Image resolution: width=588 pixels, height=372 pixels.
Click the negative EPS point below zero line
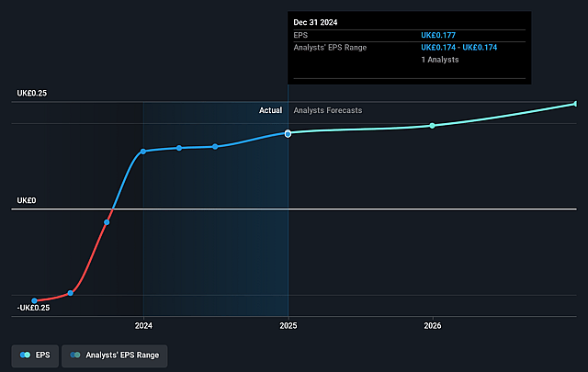pos(107,222)
